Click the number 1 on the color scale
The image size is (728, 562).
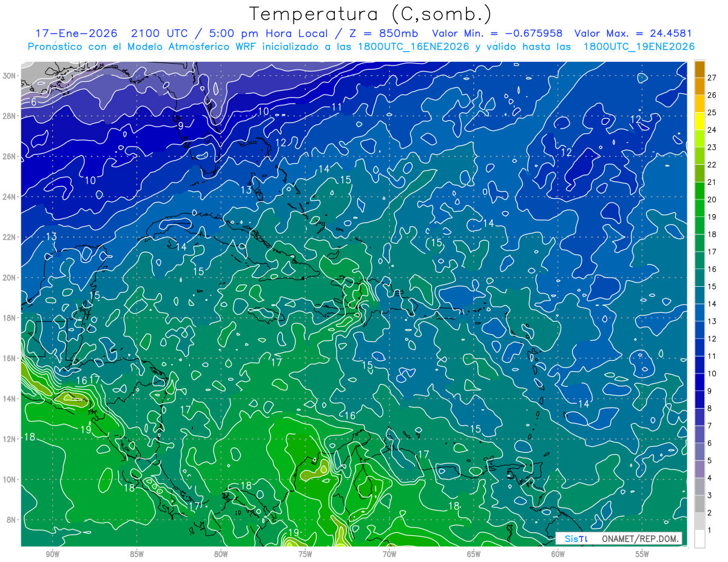(x=710, y=530)
